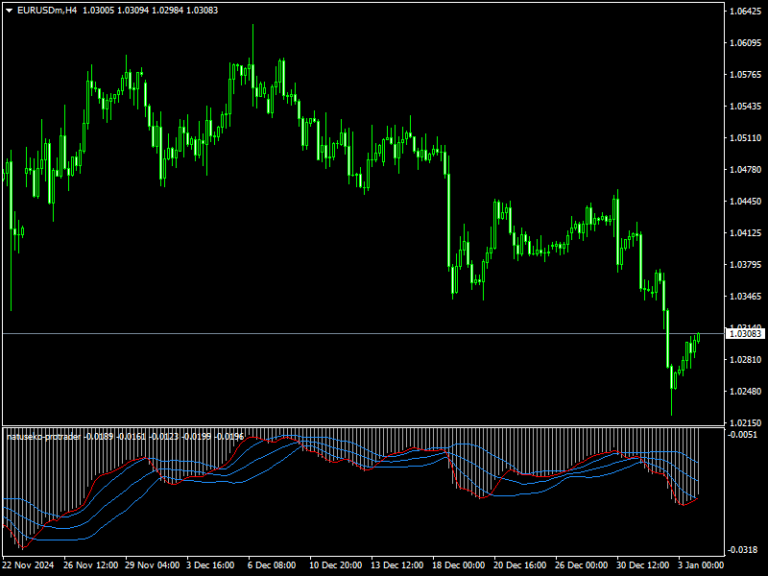768x576 pixels.
Task: Click the 3 Dec 16:00 time label
Action: click(x=211, y=565)
